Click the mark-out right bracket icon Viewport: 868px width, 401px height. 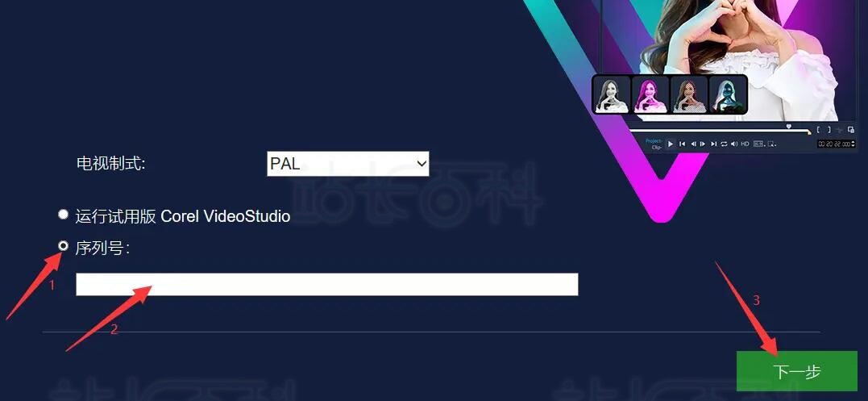(829, 130)
